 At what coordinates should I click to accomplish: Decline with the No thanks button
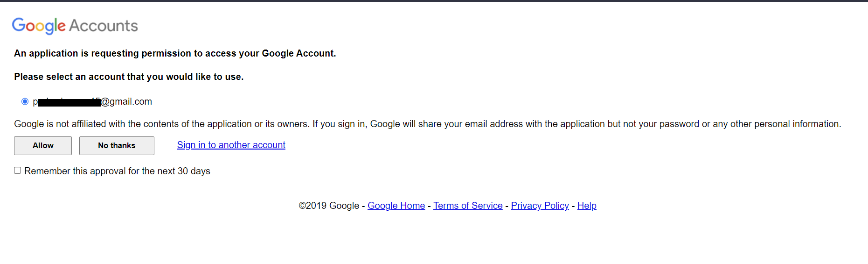point(117,146)
